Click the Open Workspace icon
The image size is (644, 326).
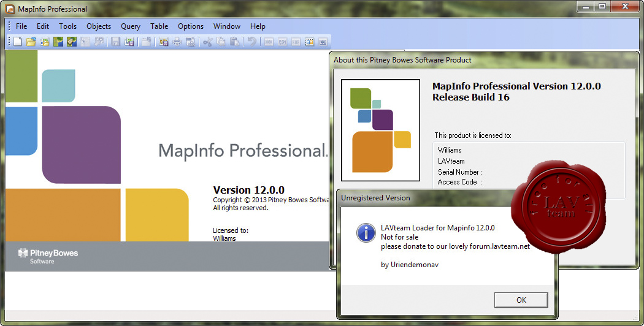tap(44, 42)
